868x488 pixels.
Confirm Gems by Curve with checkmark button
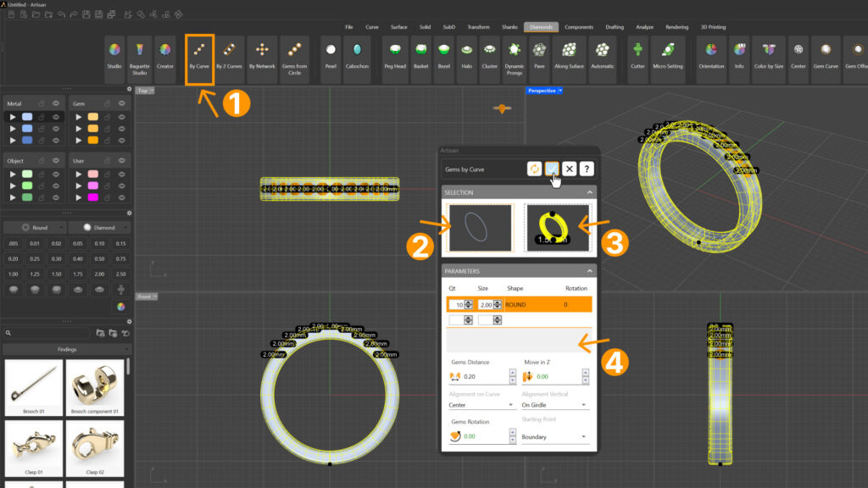(552, 169)
